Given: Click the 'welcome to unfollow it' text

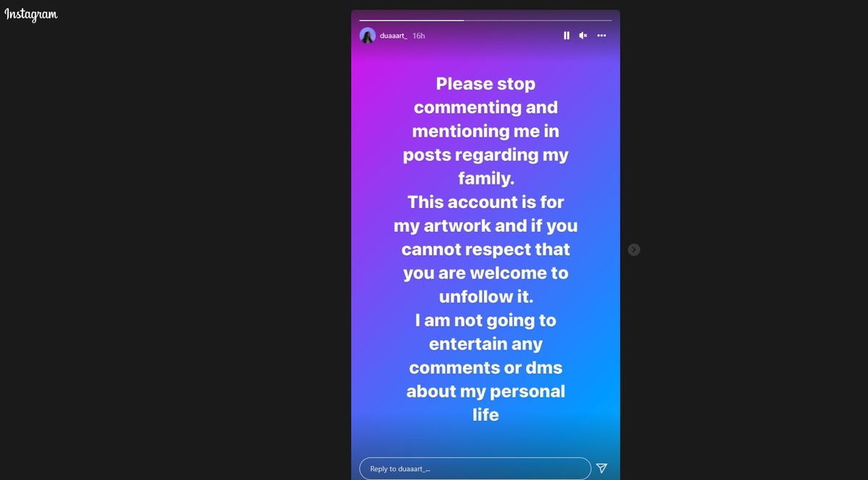Looking at the screenshot, I should point(504,285).
